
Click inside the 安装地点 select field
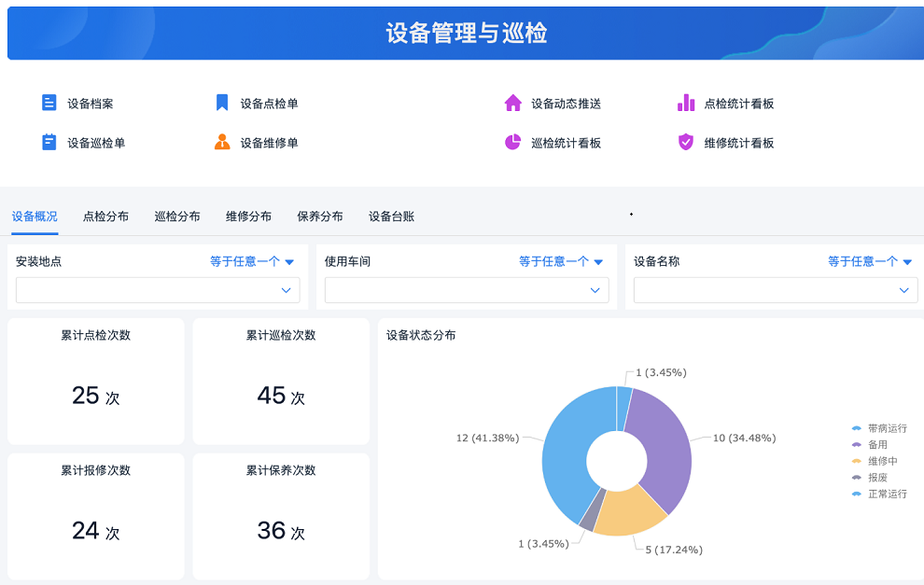pos(158,290)
